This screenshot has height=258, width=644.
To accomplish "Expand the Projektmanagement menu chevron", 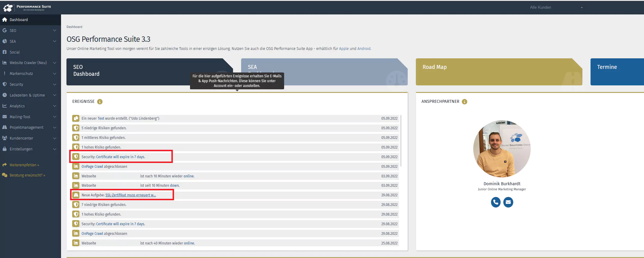I will 55,127.
